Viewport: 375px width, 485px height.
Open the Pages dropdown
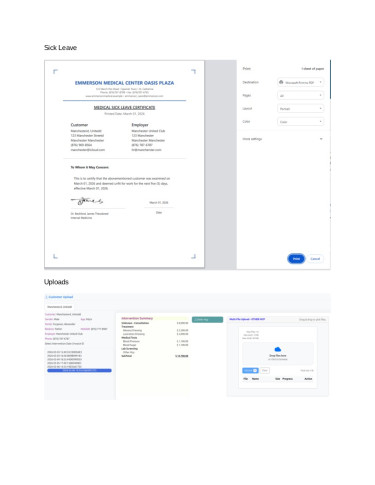coord(300,95)
